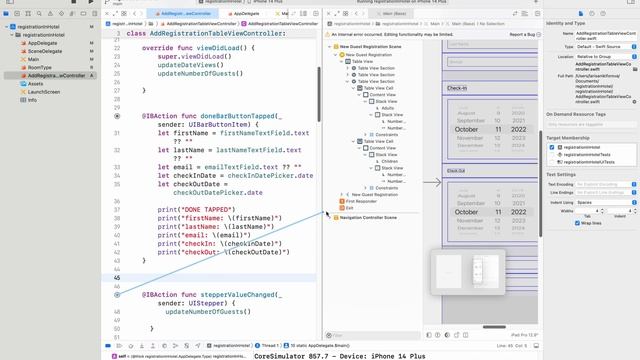Image resolution: width=640 pixels, height=360 pixels.
Task: Switch to the AppDelegate editor tab
Action: tap(244, 13)
